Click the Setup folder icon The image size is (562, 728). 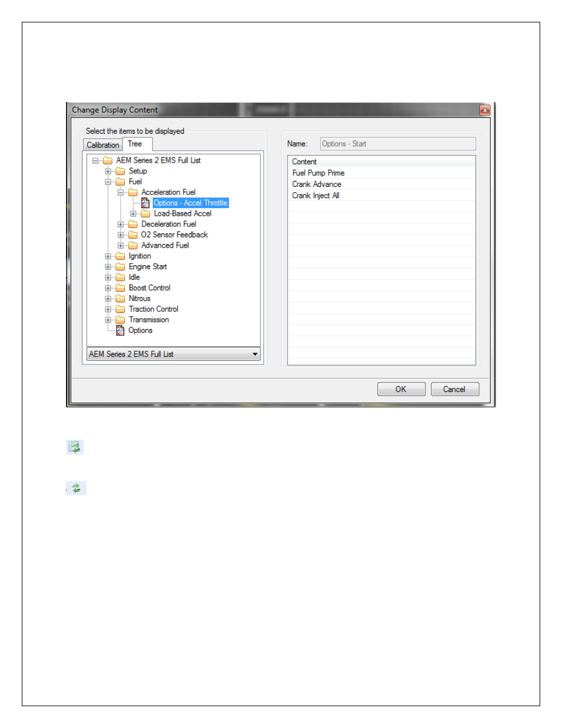120,171
